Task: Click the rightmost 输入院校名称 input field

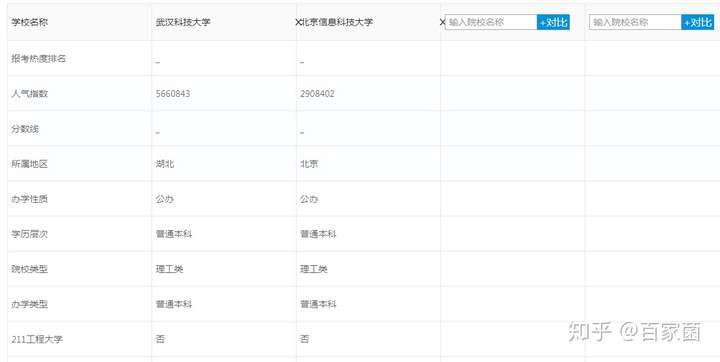Action: [636, 22]
